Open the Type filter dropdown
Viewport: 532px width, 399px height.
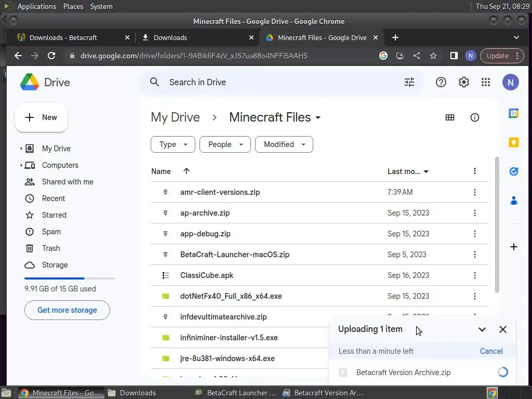[172, 144]
